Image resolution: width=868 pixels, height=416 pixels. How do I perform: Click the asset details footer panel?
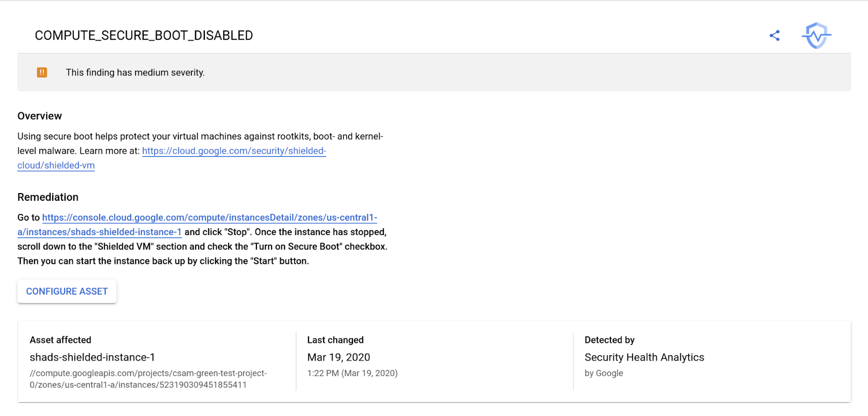coord(434,361)
